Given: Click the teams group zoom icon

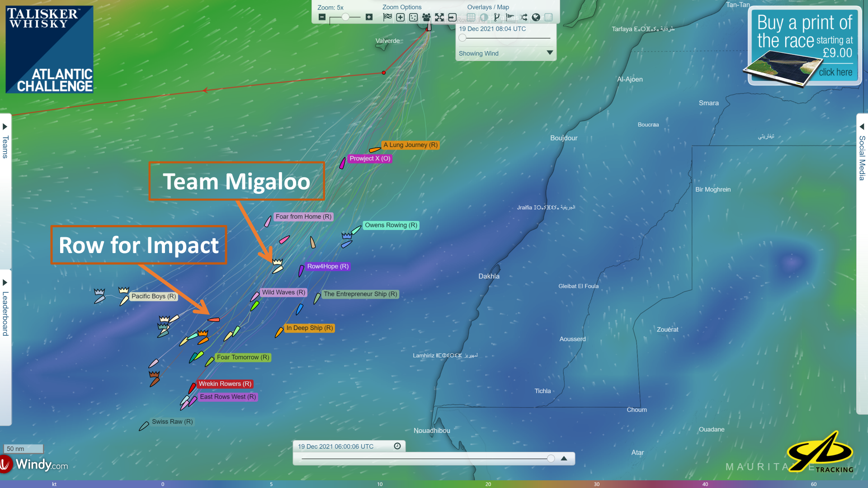Looking at the screenshot, I should (x=426, y=17).
